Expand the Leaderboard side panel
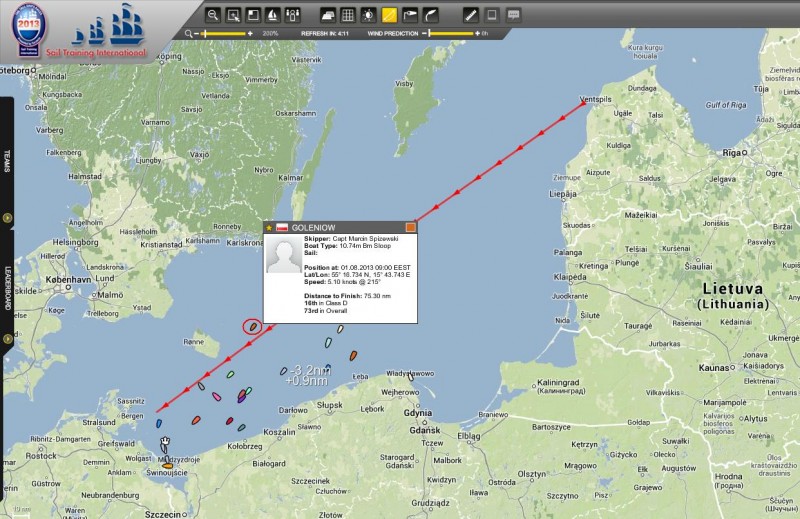This screenshot has height=519, width=800. tap(7, 339)
